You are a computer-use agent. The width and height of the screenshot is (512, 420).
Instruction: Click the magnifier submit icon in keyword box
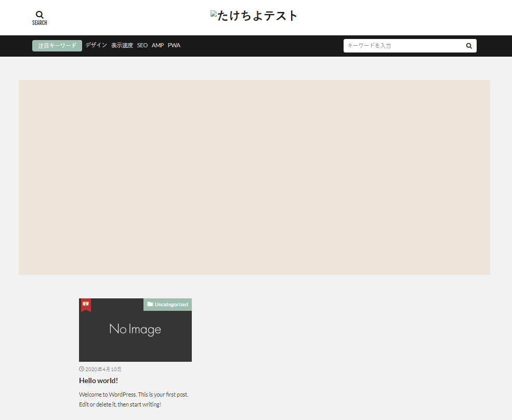469,46
